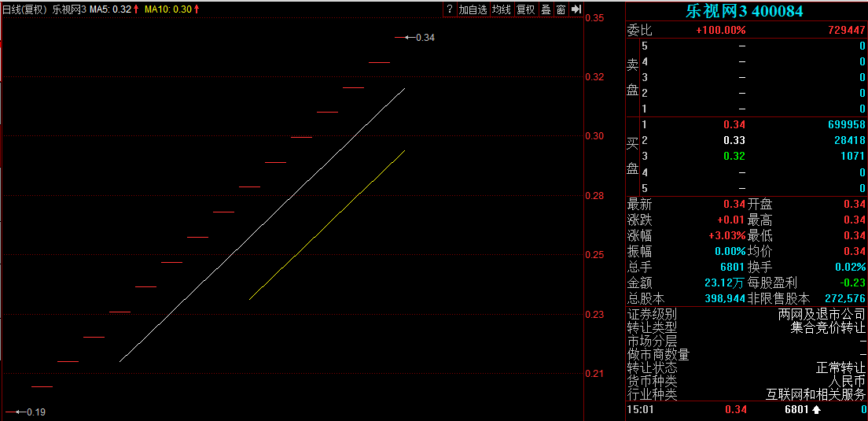Add stock via 加自选 button
Screen dimensions: 868x421
(x=473, y=9)
